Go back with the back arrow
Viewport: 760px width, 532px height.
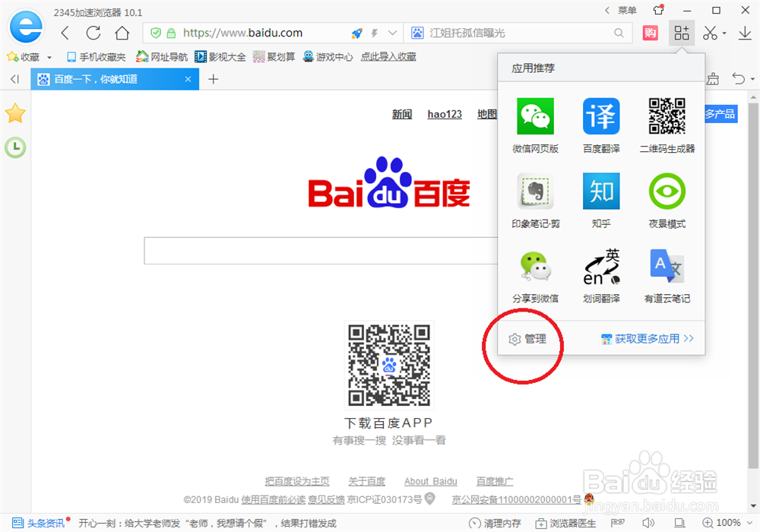click(65, 33)
